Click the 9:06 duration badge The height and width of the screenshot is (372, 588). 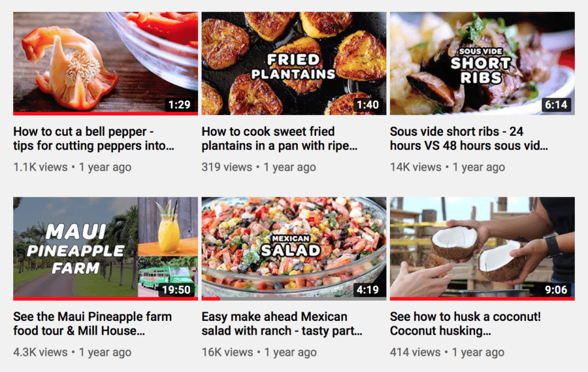point(556,289)
